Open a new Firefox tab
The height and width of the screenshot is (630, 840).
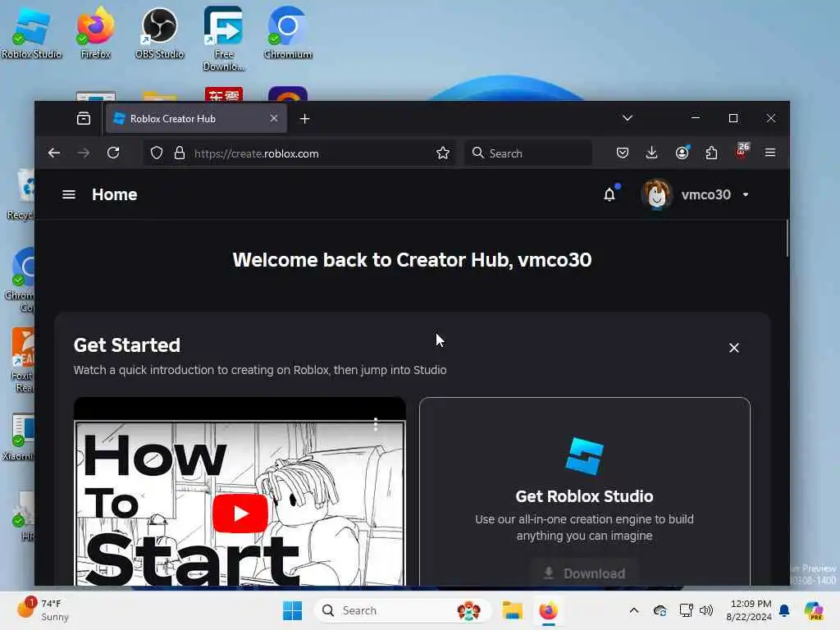pos(305,118)
